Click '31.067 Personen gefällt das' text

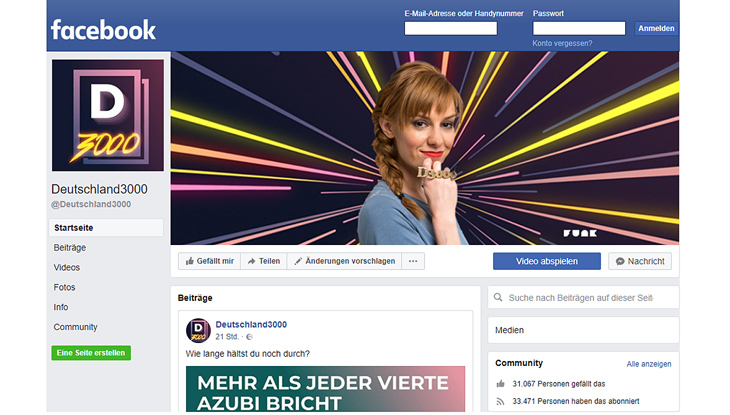(559, 384)
